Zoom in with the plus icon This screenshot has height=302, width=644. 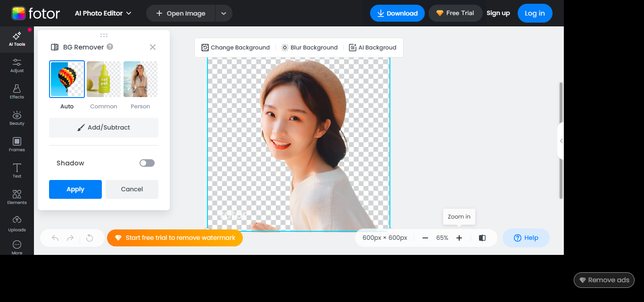pyautogui.click(x=459, y=238)
